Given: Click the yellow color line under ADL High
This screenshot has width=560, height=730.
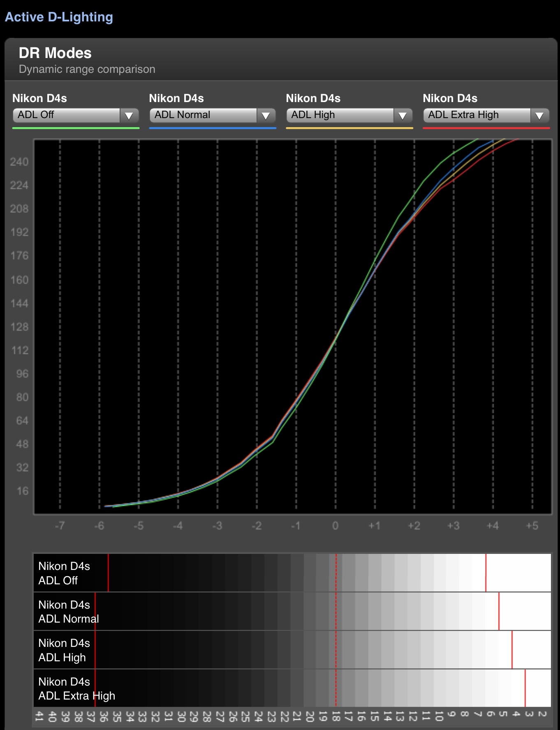Looking at the screenshot, I should [x=349, y=128].
